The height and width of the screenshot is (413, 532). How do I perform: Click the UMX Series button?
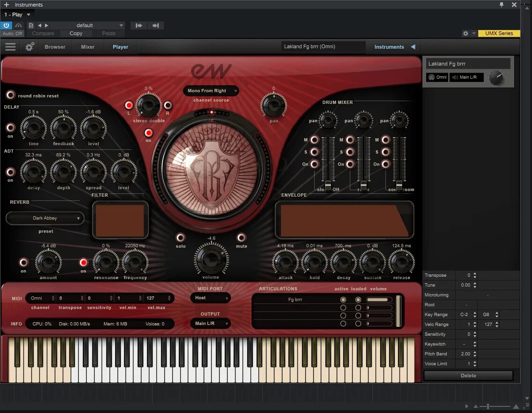[x=499, y=33]
